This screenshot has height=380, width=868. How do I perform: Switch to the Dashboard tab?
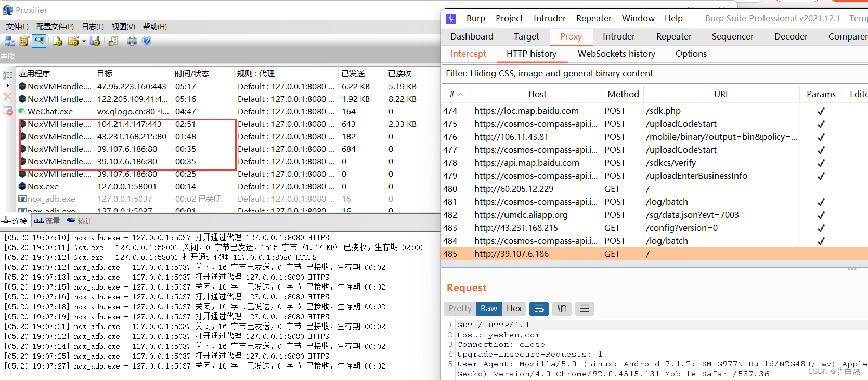coord(472,36)
